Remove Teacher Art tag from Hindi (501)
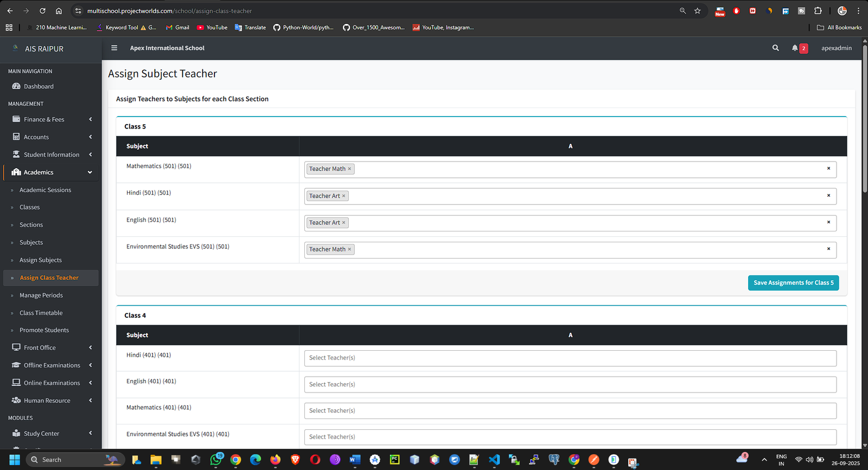 (x=343, y=196)
